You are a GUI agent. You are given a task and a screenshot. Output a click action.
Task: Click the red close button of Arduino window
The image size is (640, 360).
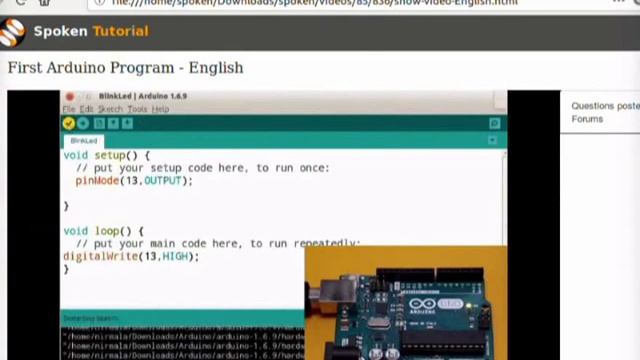click(x=70, y=97)
